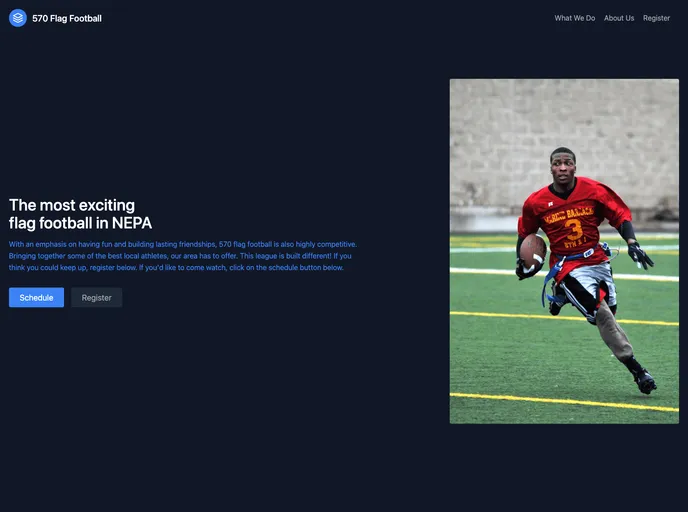Click the player's outstretched black gloved hand
688x512 pixels.
coord(641,255)
